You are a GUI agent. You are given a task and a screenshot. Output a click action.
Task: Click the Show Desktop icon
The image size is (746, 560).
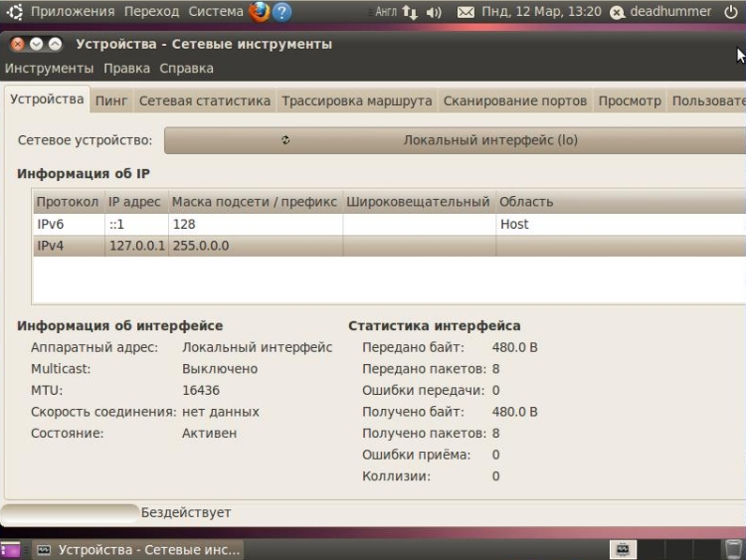tap(10, 549)
